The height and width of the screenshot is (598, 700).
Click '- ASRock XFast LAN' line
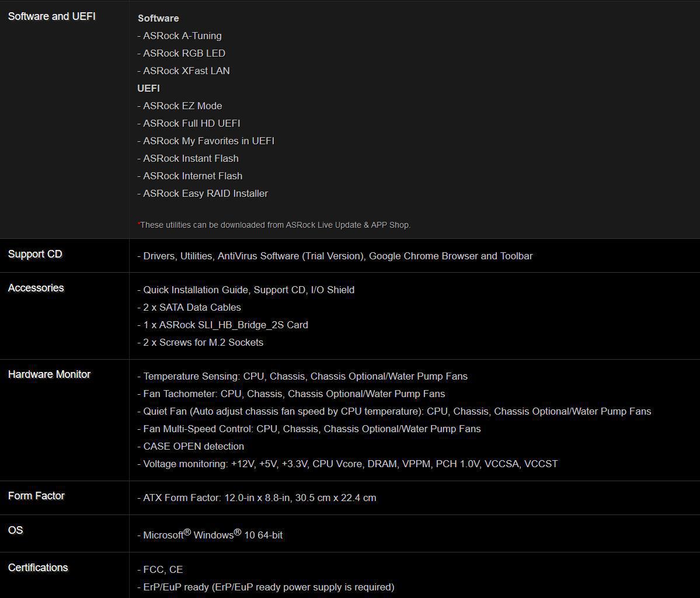tap(183, 71)
